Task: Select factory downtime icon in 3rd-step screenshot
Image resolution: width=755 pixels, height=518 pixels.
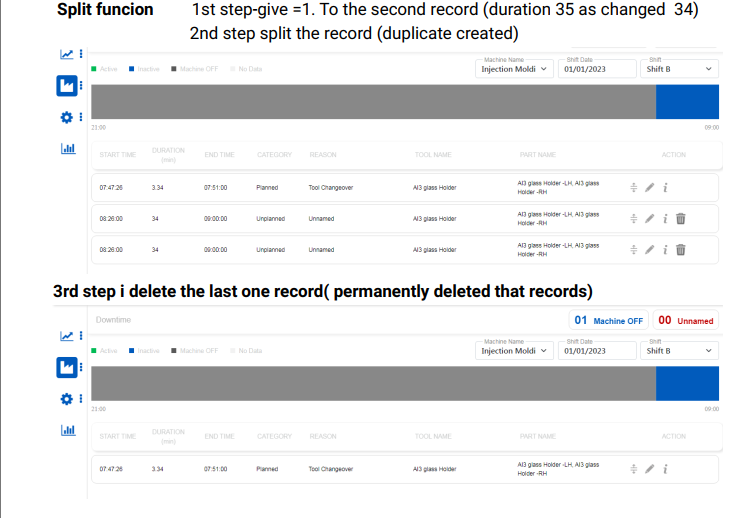Action: (66, 367)
